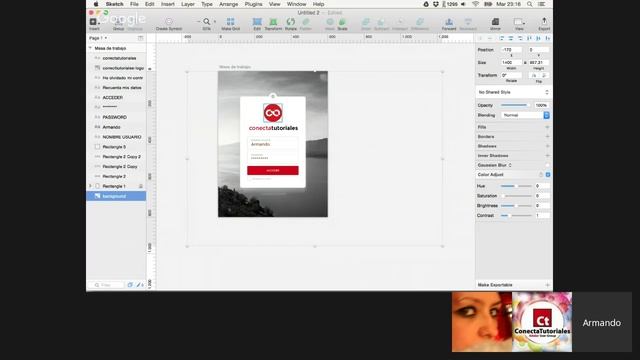Click the Union boolean icon

coord(366,22)
